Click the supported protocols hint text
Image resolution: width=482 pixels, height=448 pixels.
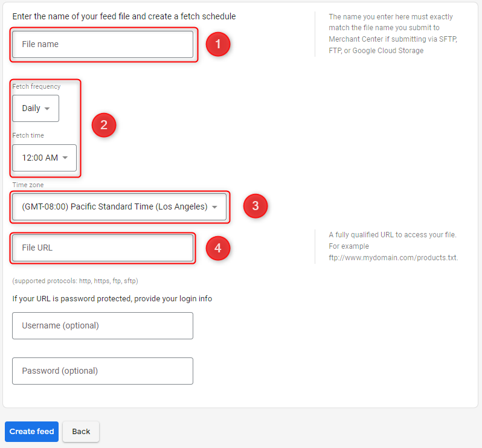pyautogui.click(x=75, y=281)
